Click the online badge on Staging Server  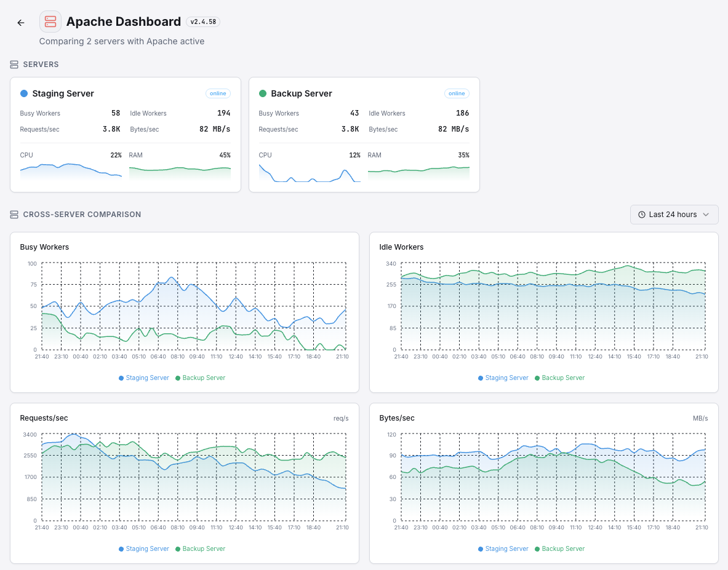[218, 93]
